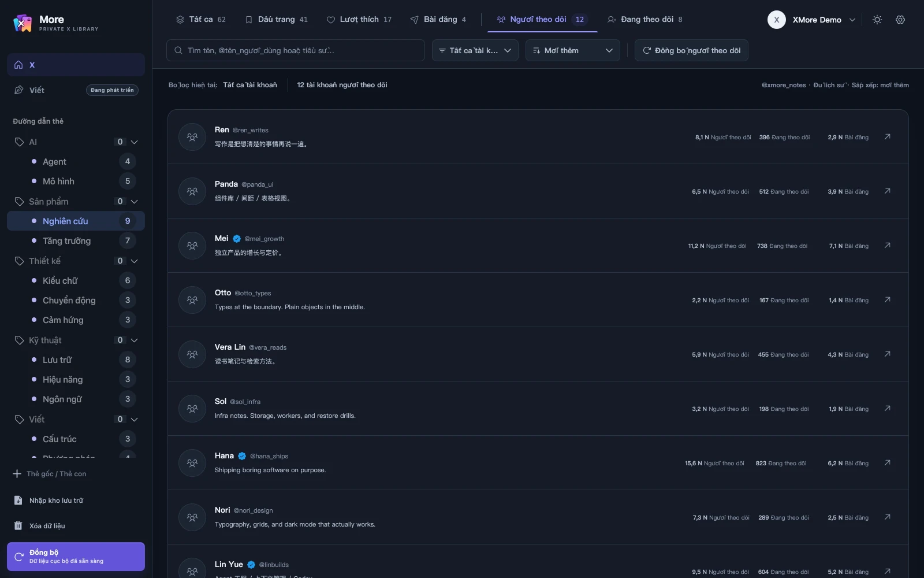This screenshot has width=924, height=578.
Task: Collapse the AI tag group chevron
Action: (x=135, y=142)
